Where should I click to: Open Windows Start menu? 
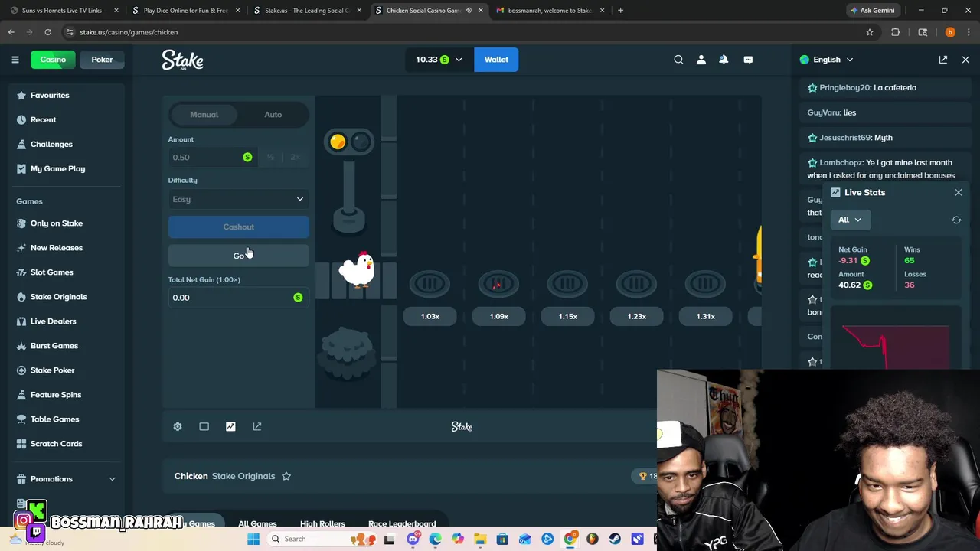[253, 539]
